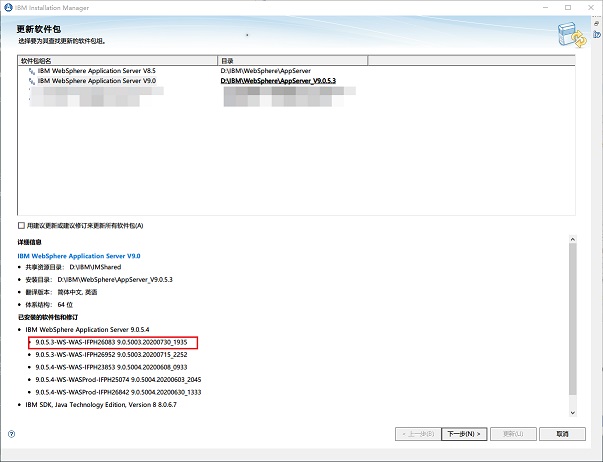Click the details scrollbar down arrow
603x462 pixels.
click(572, 412)
